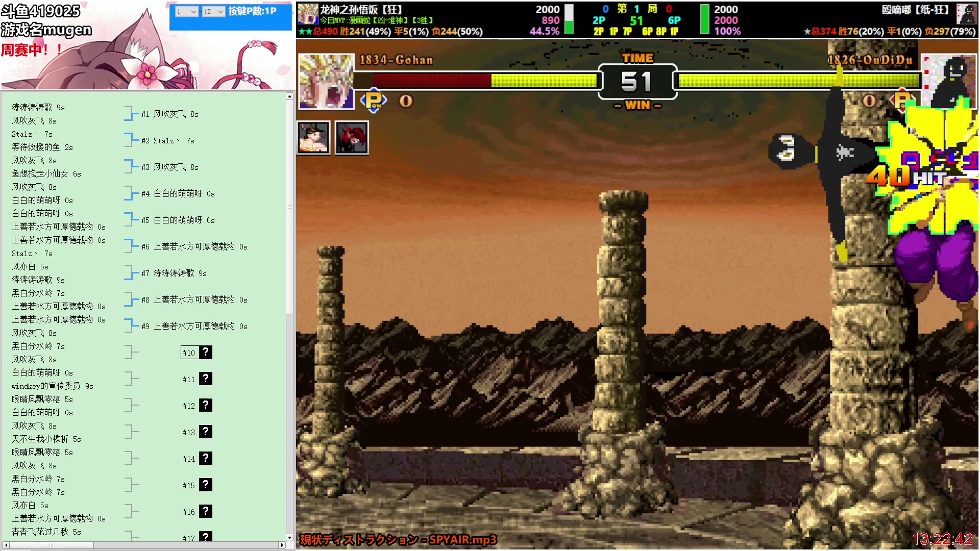
Task: Select rank #6 上善若水方可厚德载物 0s
Action: pos(194,247)
